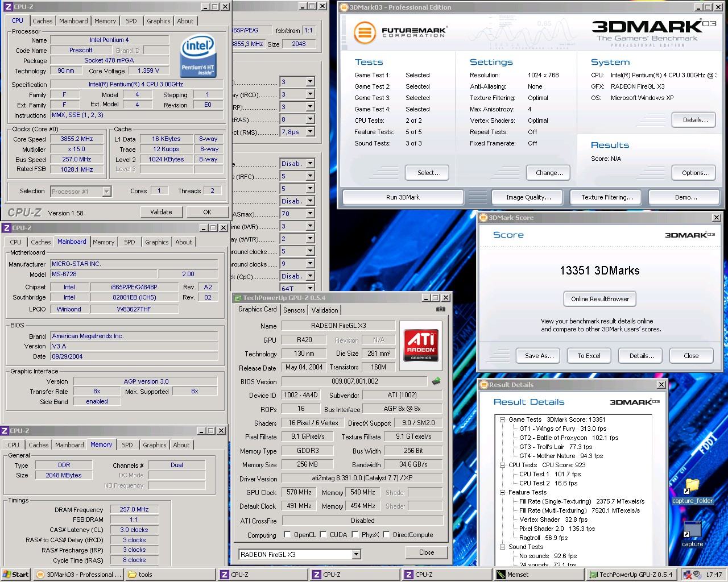Open Image Quality in 3DMark03
This screenshot has height=582, width=728.
click(x=528, y=197)
